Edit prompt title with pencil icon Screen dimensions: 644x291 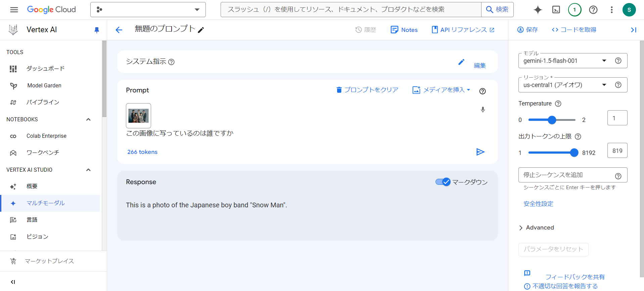point(201,30)
